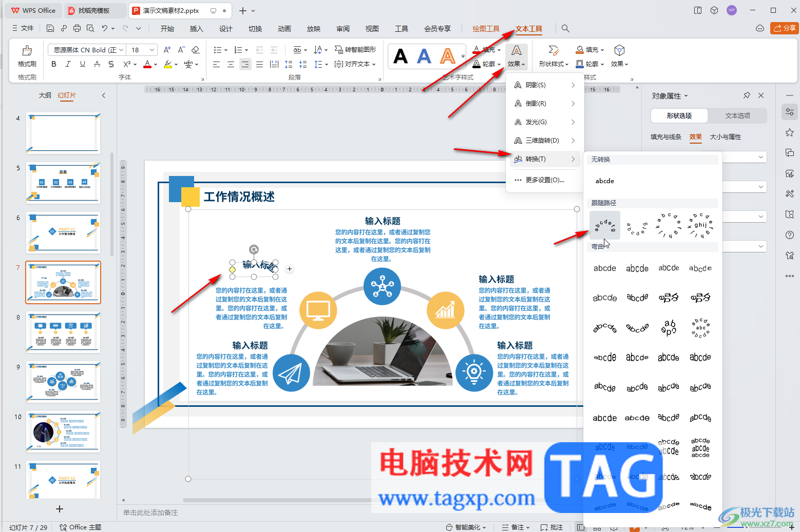Image resolution: width=800 pixels, height=532 pixels.
Task: Open Print Preview from quick access bar
Action: point(90,28)
